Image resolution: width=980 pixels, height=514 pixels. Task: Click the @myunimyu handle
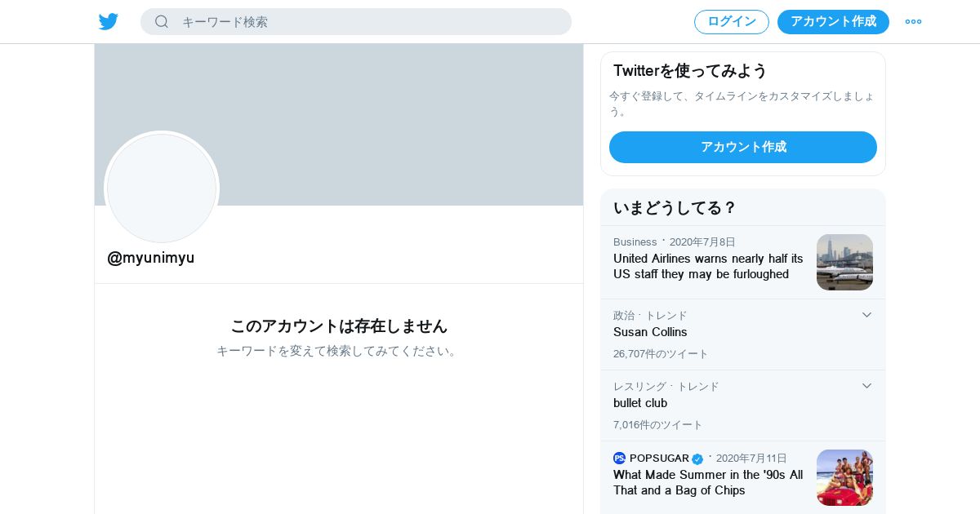tap(151, 258)
